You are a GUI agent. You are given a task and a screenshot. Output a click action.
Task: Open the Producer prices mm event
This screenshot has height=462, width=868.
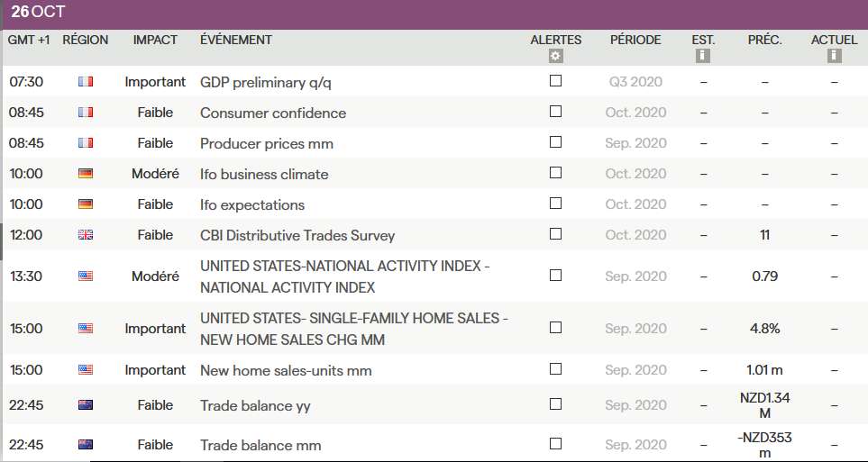[267, 143]
